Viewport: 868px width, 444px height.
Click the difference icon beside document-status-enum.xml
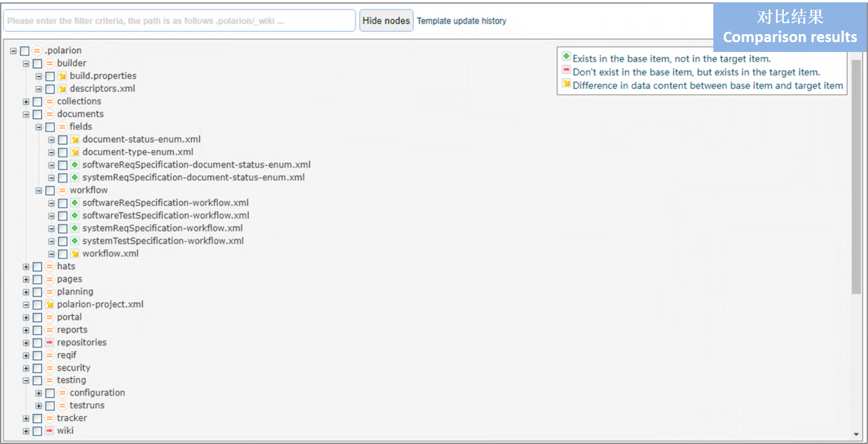pyautogui.click(x=75, y=140)
